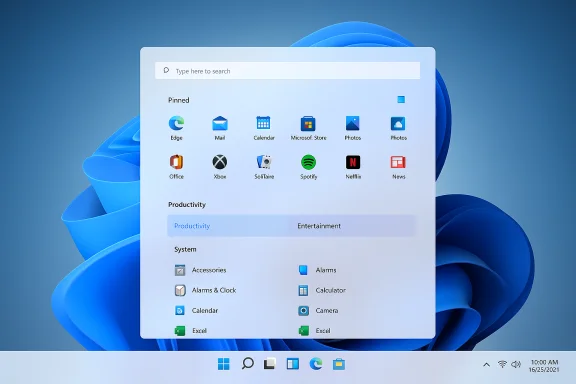Open the clock showing 10:00 AM
This screenshot has width=576, height=384.
point(544,366)
